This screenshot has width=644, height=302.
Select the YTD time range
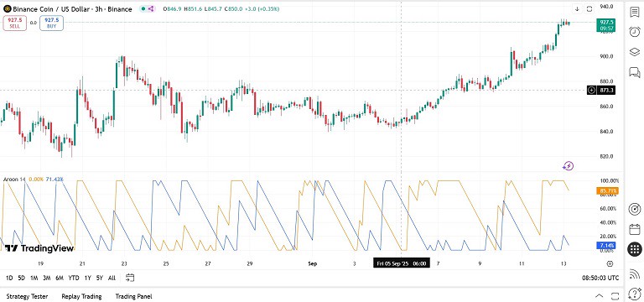point(74,279)
